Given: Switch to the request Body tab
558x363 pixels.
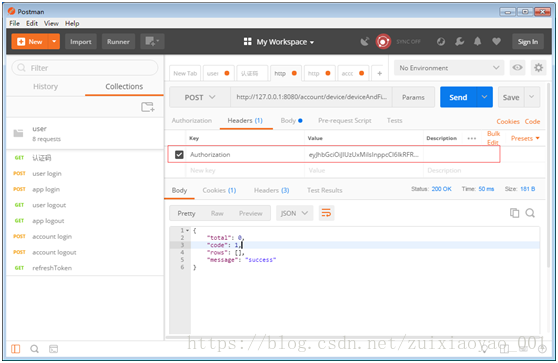Looking at the screenshot, I should click(x=291, y=121).
